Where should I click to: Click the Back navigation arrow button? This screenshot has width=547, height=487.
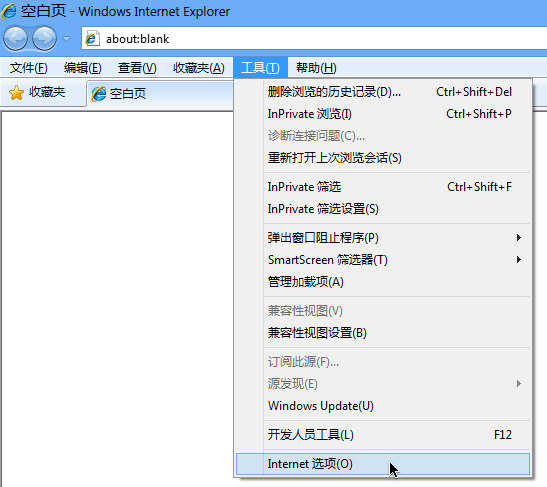click(x=15, y=38)
